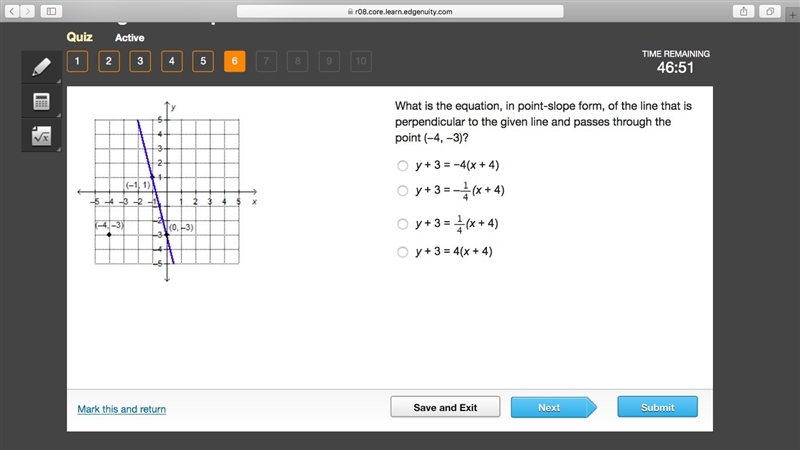This screenshot has width=800, height=450.
Task: Jump to quiz question 5
Action: [x=203, y=61]
